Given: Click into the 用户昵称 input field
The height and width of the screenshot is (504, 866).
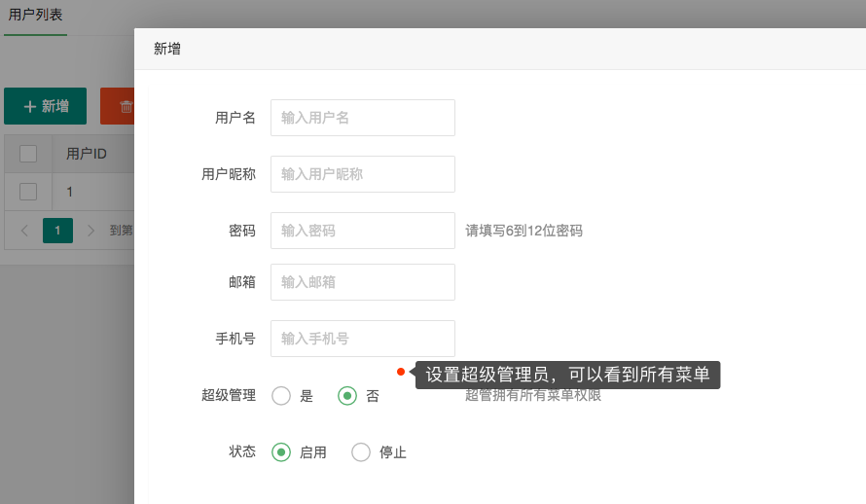Looking at the screenshot, I should coord(362,174).
